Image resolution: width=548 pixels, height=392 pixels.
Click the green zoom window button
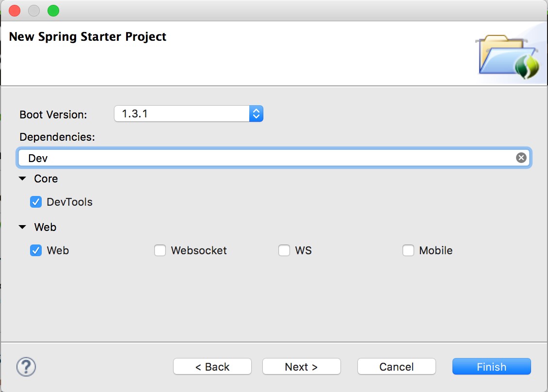click(53, 11)
